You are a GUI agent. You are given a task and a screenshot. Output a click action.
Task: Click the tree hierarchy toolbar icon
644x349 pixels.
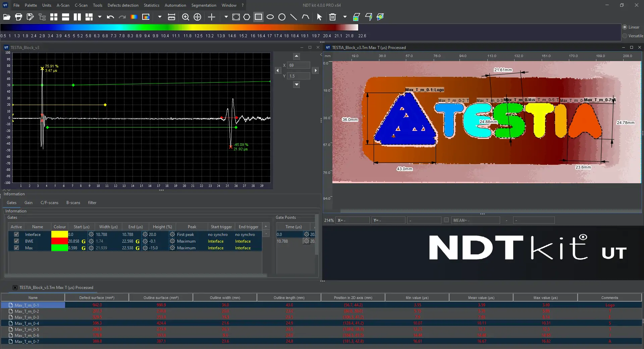(x=42, y=17)
